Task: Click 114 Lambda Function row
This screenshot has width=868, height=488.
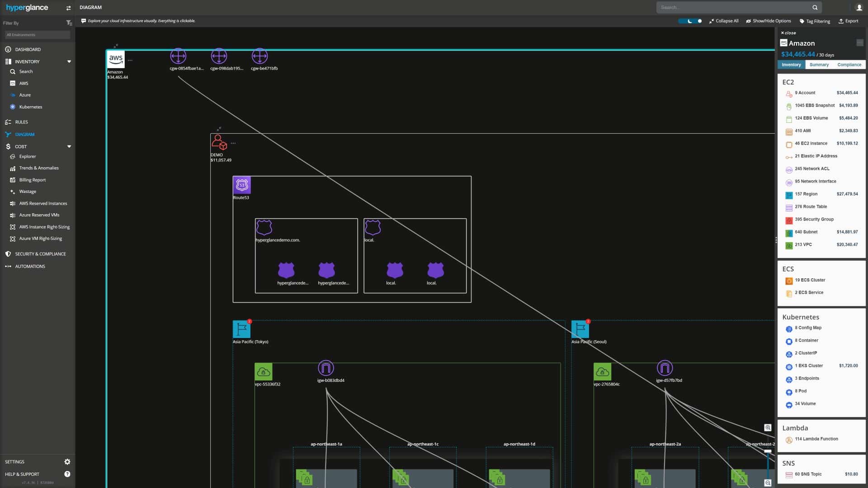Action: [821, 439]
